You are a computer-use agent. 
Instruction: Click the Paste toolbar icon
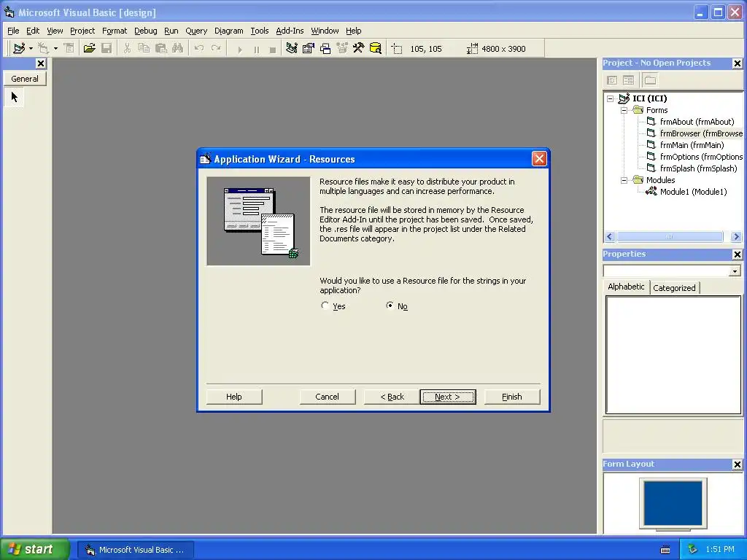point(161,48)
